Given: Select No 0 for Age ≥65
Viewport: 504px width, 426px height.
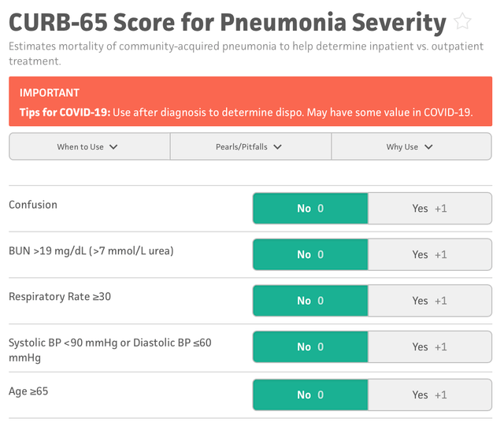Looking at the screenshot, I should tap(310, 395).
